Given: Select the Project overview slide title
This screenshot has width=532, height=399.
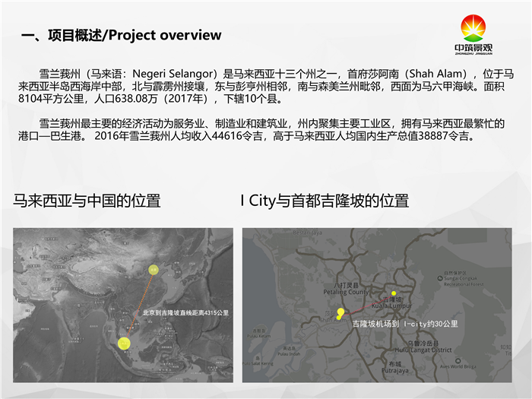Looking at the screenshot, I should [x=122, y=35].
